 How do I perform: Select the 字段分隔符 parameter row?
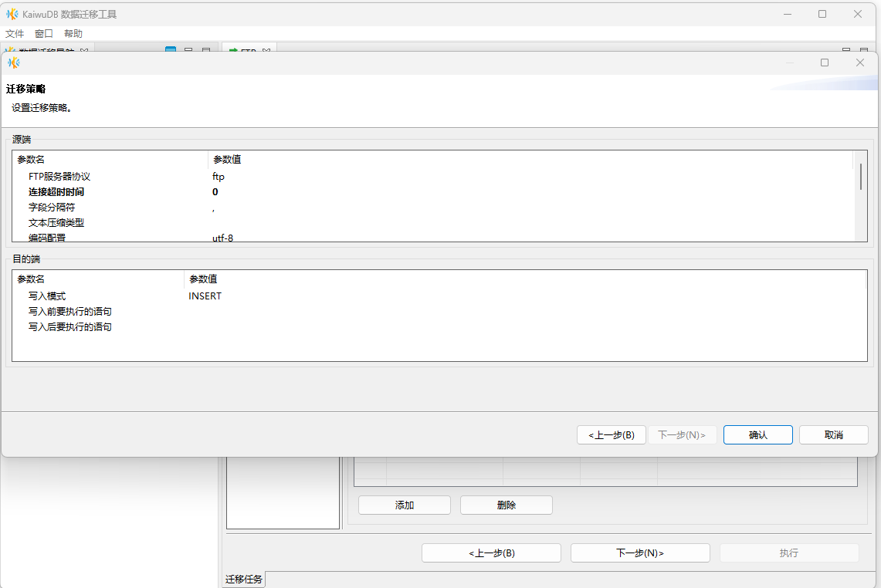[x=52, y=208]
